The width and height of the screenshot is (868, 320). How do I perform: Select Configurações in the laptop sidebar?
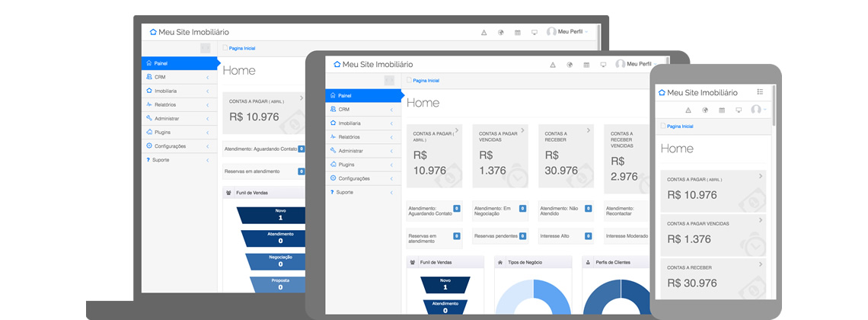pyautogui.click(x=175, y=146)
